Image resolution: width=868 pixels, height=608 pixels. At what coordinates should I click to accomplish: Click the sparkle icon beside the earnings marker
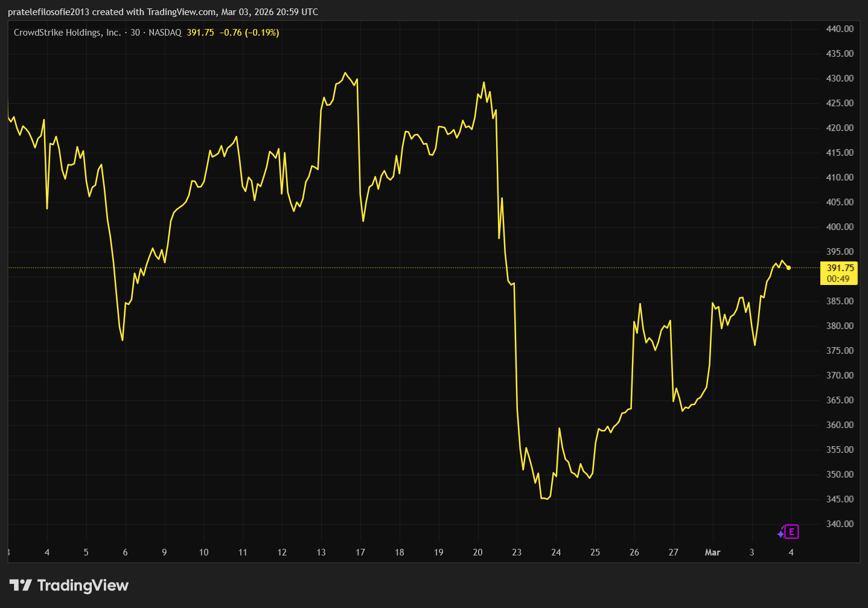(780, 534)
